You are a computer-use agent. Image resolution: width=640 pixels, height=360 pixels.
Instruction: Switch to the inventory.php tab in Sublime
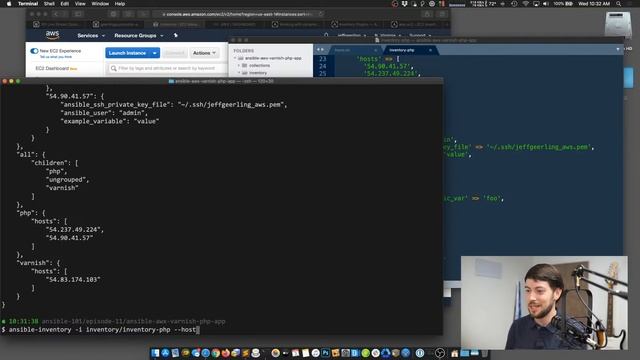(402, 50)
